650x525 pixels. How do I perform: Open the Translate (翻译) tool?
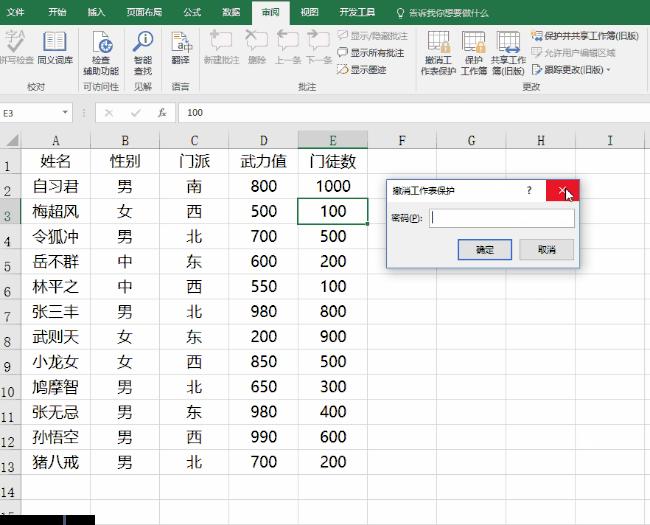[181, 48]
